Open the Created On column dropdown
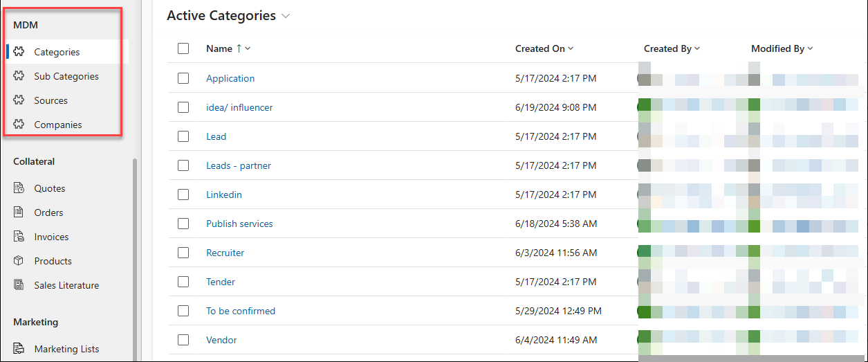The image size is (868, 362). coord(571,48)
